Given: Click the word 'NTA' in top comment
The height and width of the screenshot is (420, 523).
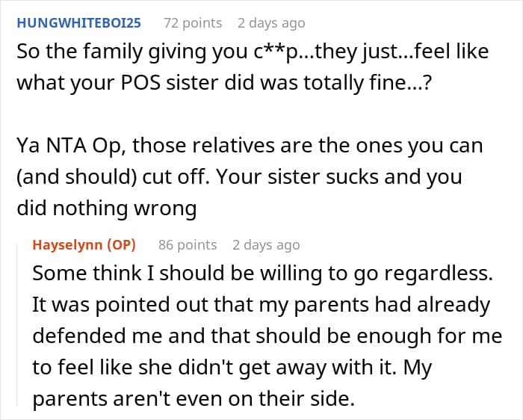Looking at the screenshot, I should (66, 146).
